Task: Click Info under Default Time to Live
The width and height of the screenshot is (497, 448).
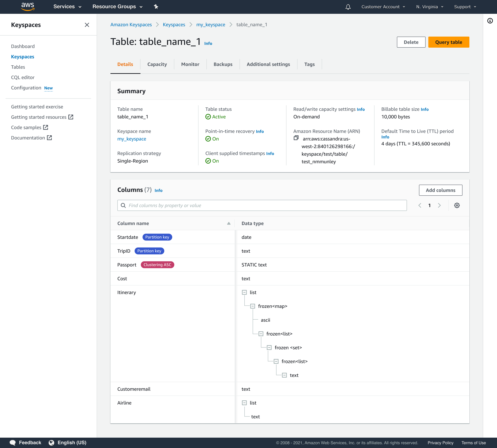Action: (385, 137)
